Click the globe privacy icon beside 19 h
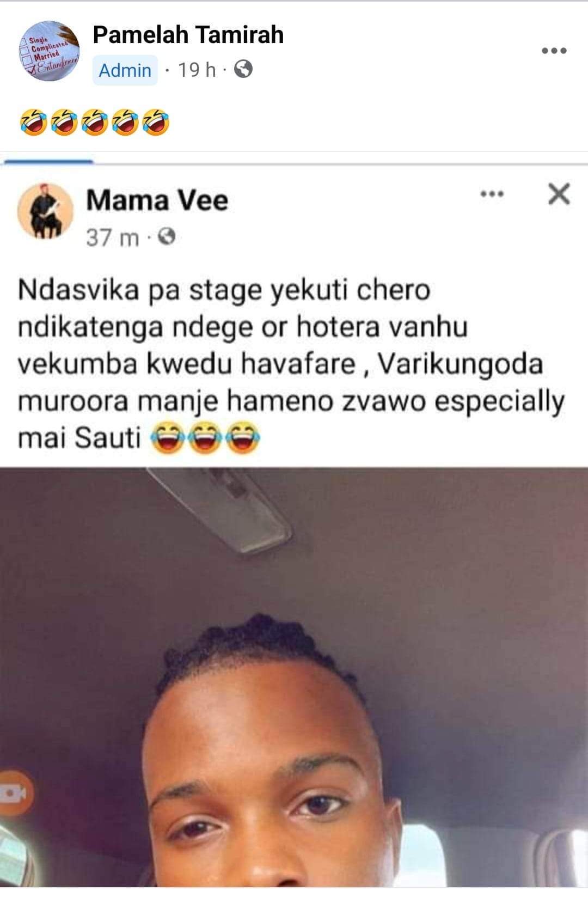The image size is (588, 897). [x=243, y=70]
